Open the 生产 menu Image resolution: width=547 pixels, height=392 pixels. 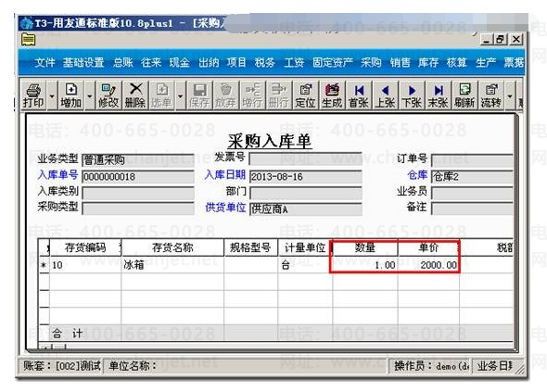tap(486, 62)
